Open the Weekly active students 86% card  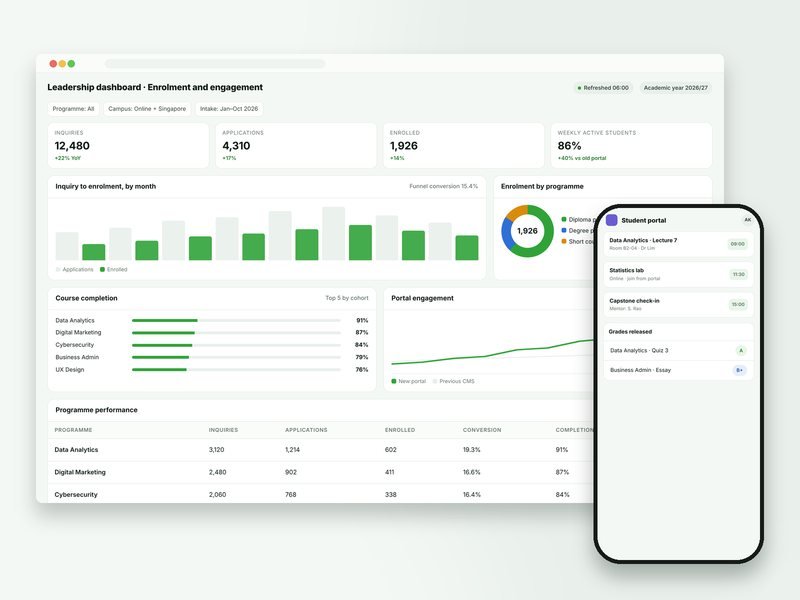pos(631,145)
